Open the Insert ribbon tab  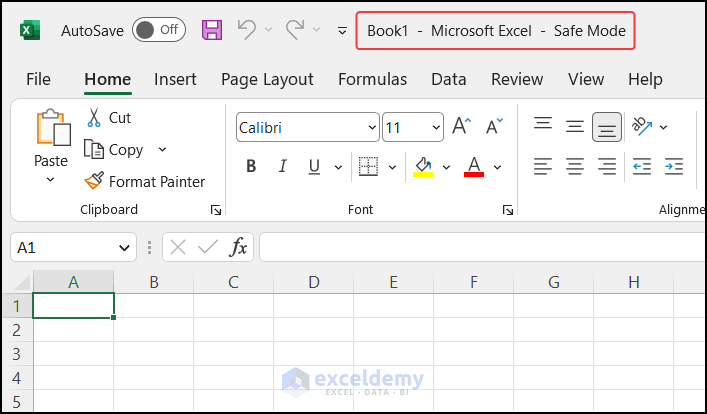(x=175, y=79)
